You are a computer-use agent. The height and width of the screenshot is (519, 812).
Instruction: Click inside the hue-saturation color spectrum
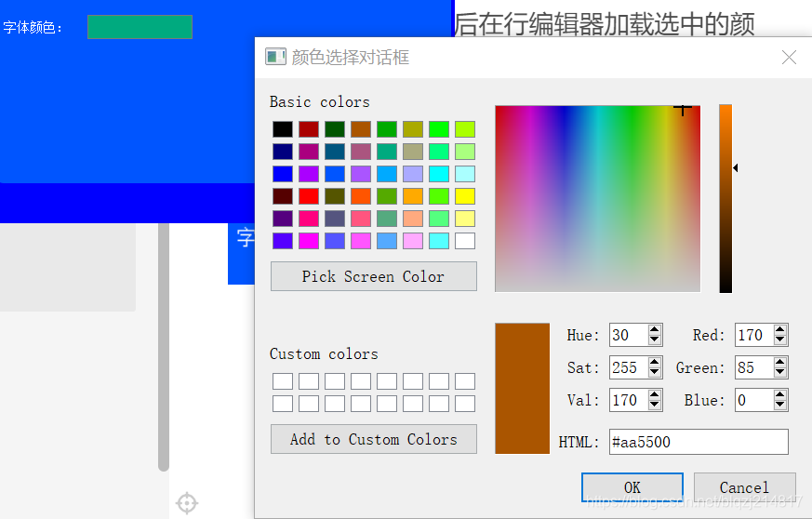[x=598, y=198]
